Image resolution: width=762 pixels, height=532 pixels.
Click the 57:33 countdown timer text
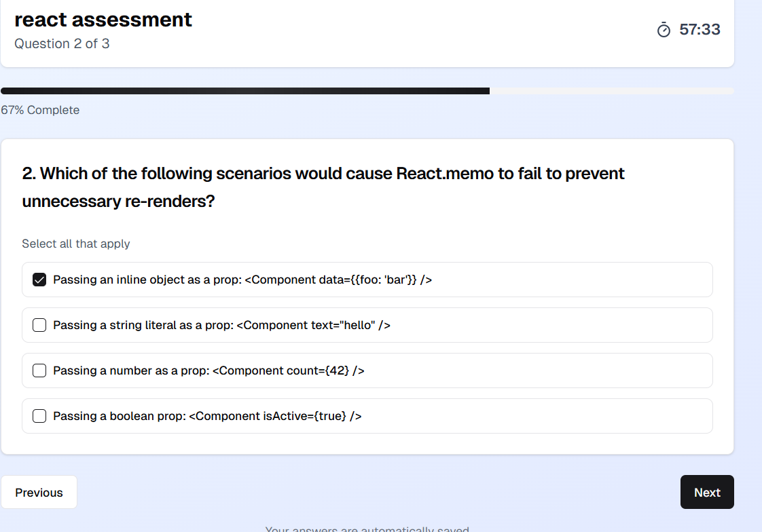(700, 30)
